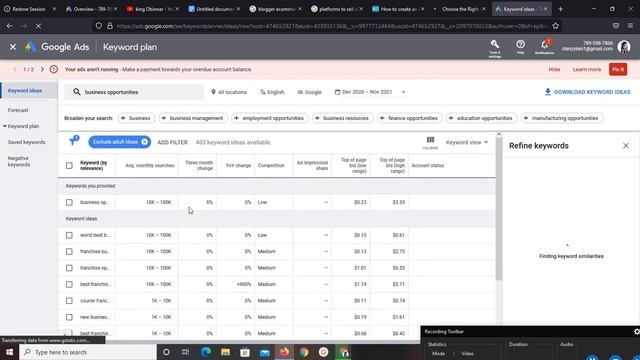The width and height of the screenshot is (640, 360).
Task: Click the browser back arrow
Action: pyautogui.click(x=9, y=26)
